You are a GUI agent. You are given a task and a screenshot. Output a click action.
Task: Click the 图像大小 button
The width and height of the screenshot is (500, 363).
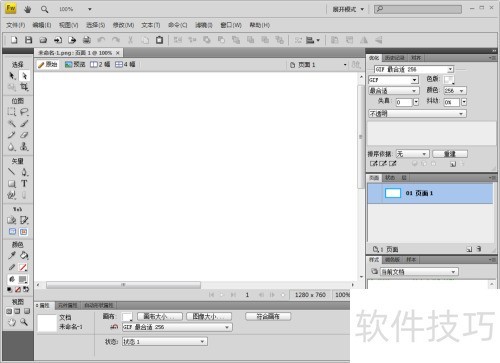pyautogui.click(x=209, y=316)
